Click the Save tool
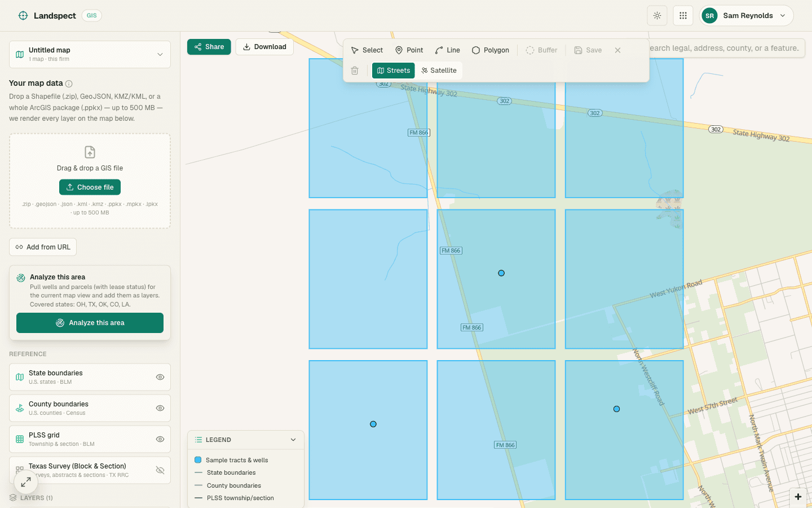Viewport: 812px width, 508px height. point(588,50)
